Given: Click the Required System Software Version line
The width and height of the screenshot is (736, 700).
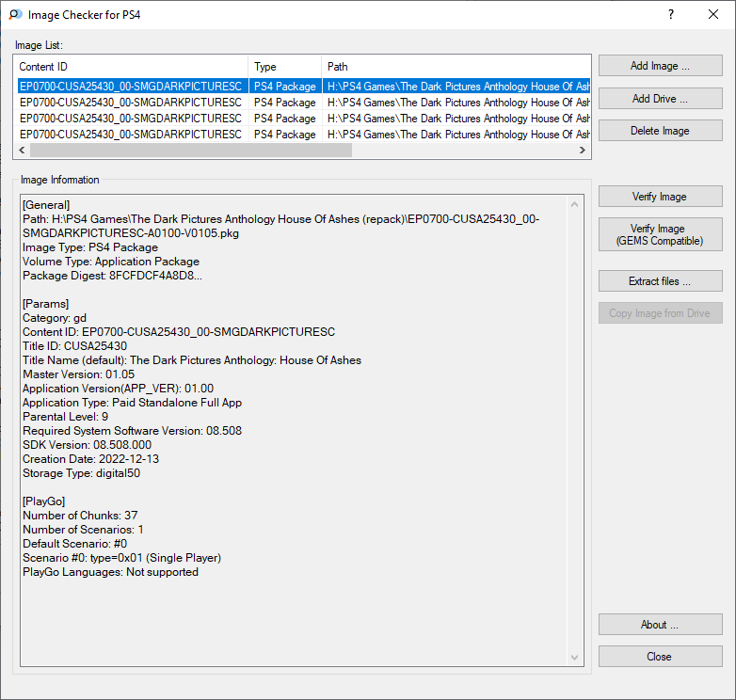Looking at the screenshot, I should tap(133, 431).
